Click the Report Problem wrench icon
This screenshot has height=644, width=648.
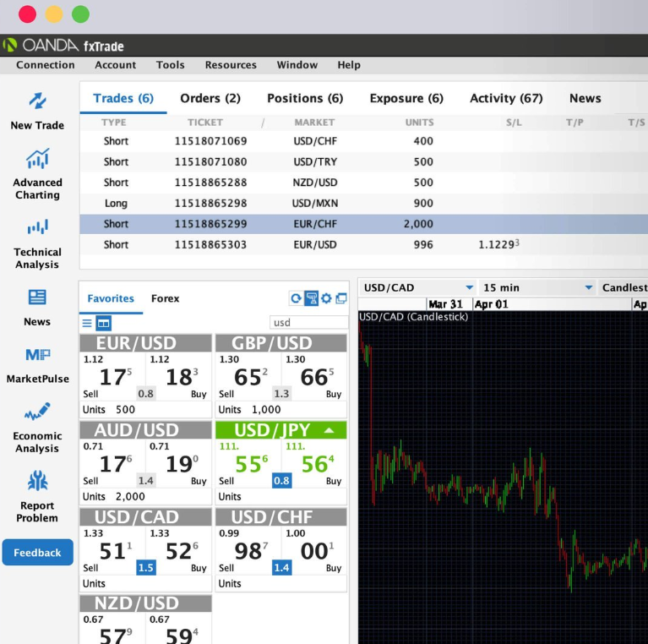pyautogui.click(x=38, y=481)
